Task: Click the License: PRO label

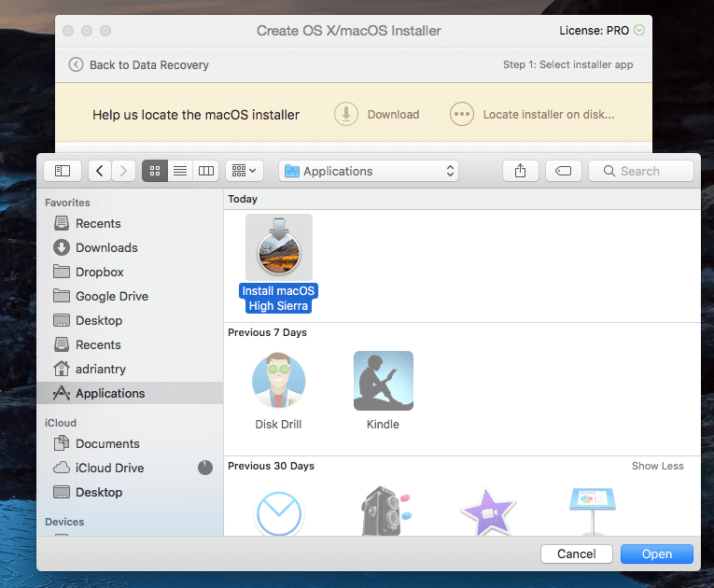Action: [594, 31]
